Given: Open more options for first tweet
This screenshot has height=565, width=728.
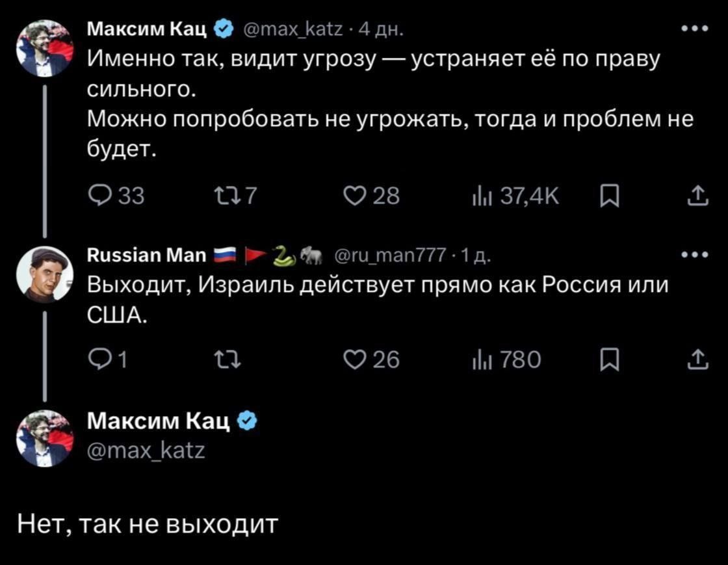Looking at the screenshot, I should click(x=695, y=29).
